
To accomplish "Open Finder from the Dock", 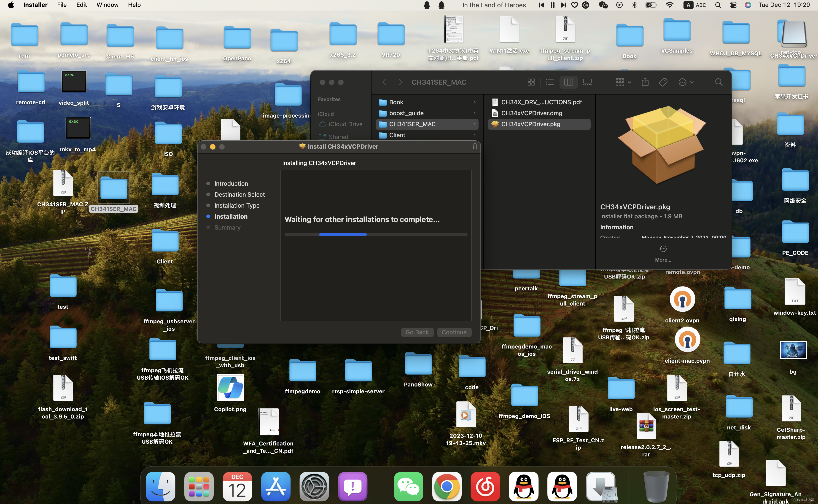I will pos(160,486).
